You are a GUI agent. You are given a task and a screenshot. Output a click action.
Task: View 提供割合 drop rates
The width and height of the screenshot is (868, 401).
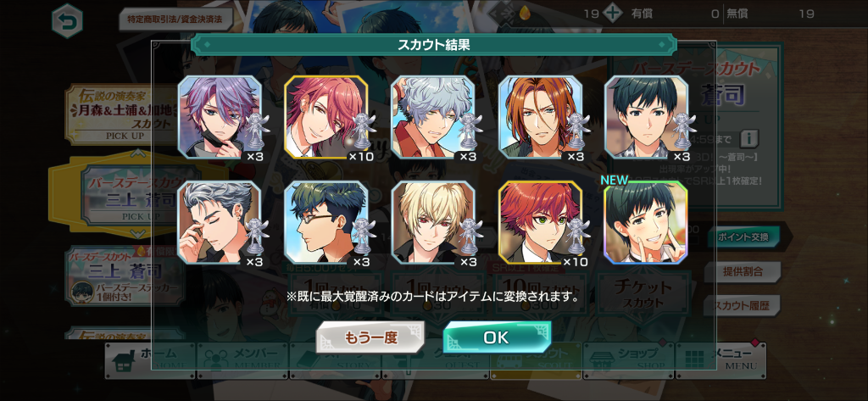tap(743, 271)
